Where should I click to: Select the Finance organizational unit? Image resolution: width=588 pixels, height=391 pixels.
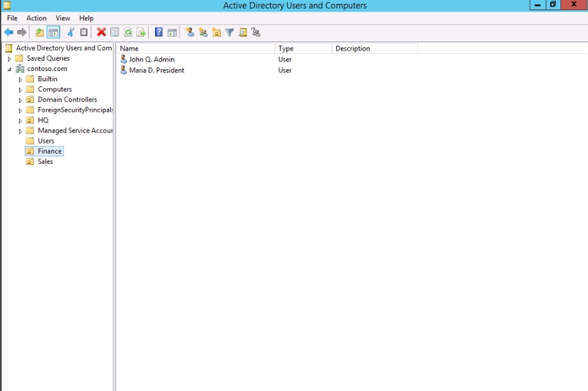(49, 151)
